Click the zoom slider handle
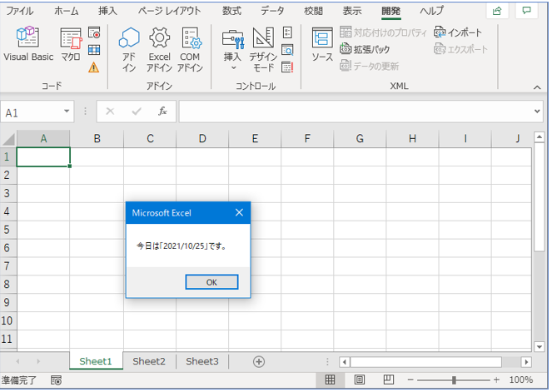552x392 pixels. point(454,380)
